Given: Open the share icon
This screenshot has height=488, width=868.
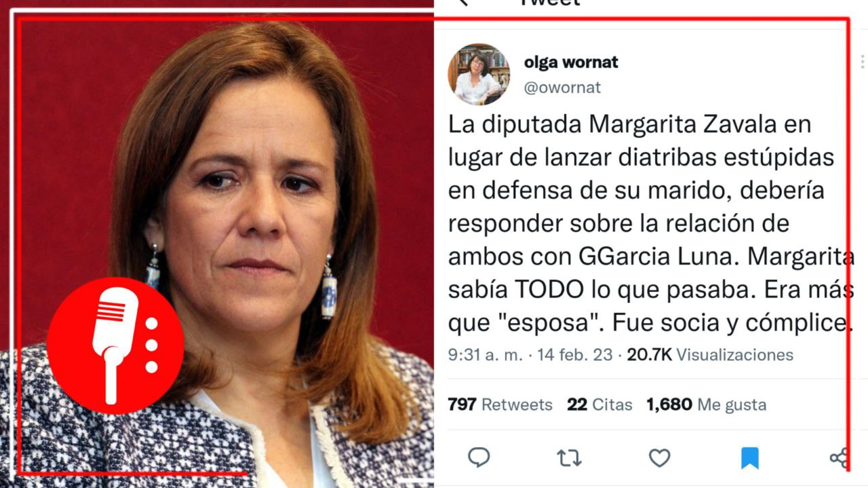Looking at the screenshot, I should coord(840,458).
